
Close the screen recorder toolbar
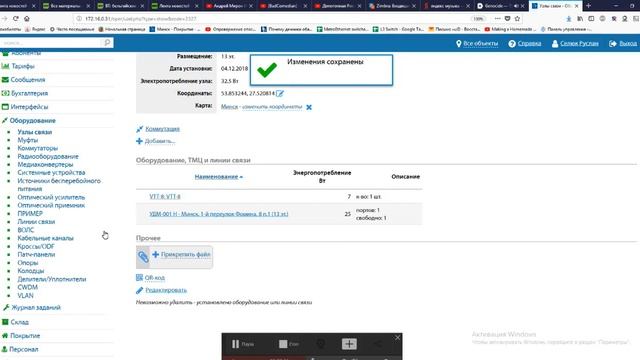pos(398,338)
